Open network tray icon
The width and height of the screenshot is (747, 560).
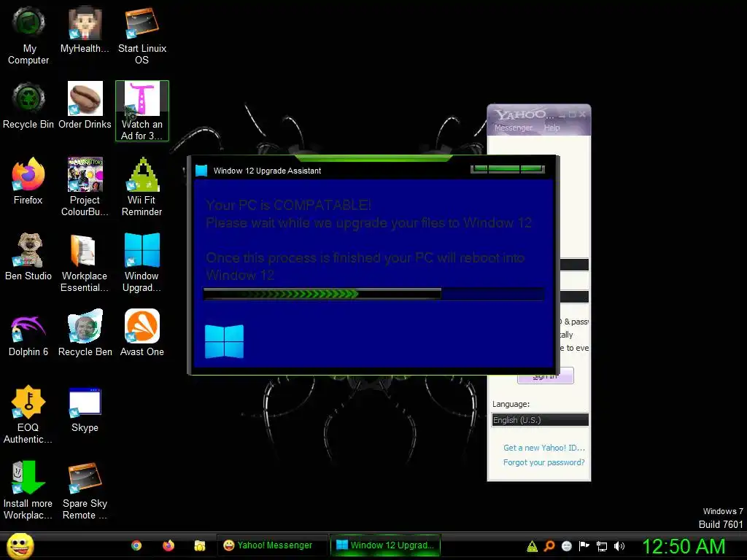click(x=602, y=546)
